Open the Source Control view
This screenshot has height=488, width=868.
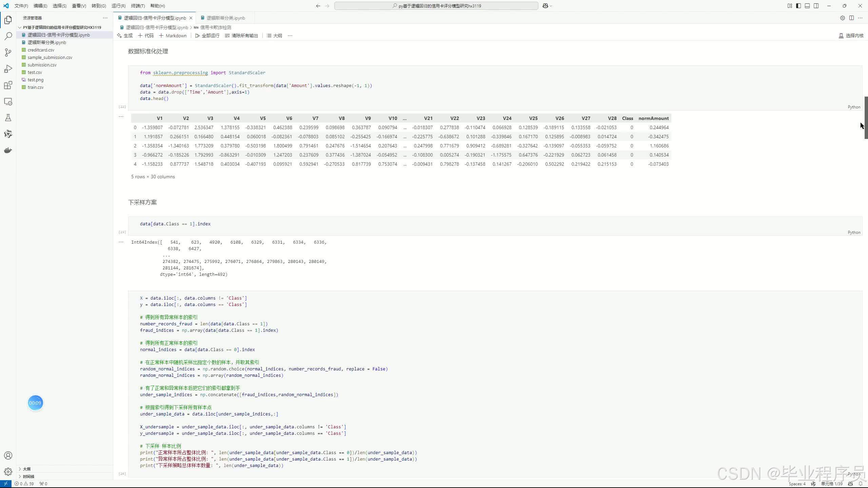pyautogui.click(x=8, y=52)
